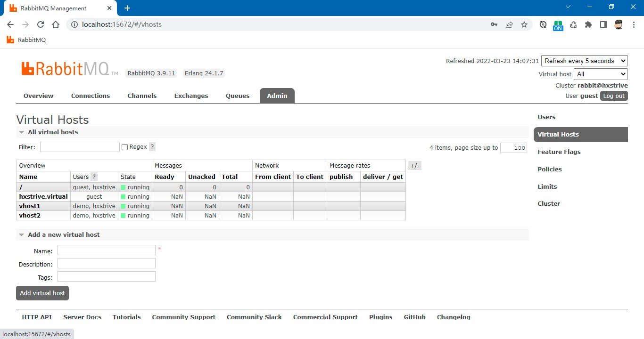This screenshot has width=644, height=339.
Task: Open the Server Docs footer link
Action: coord(83,317)
